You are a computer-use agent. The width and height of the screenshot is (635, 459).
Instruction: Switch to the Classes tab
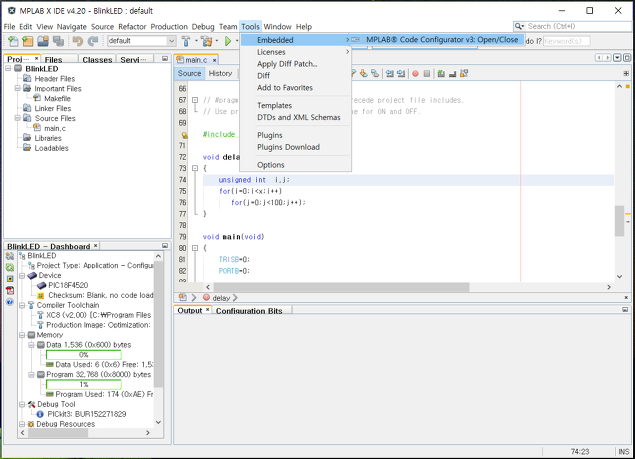(97, 60)
